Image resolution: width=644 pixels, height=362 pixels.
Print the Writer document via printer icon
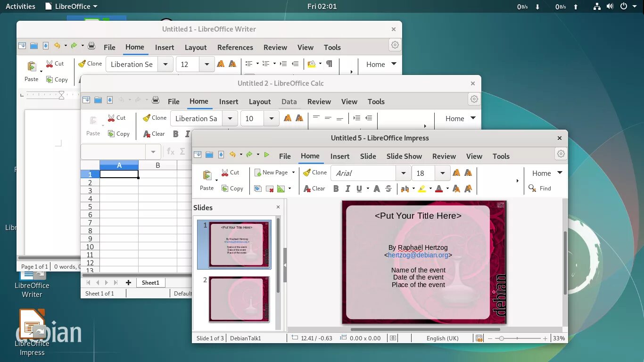click(x=91, y=46)
